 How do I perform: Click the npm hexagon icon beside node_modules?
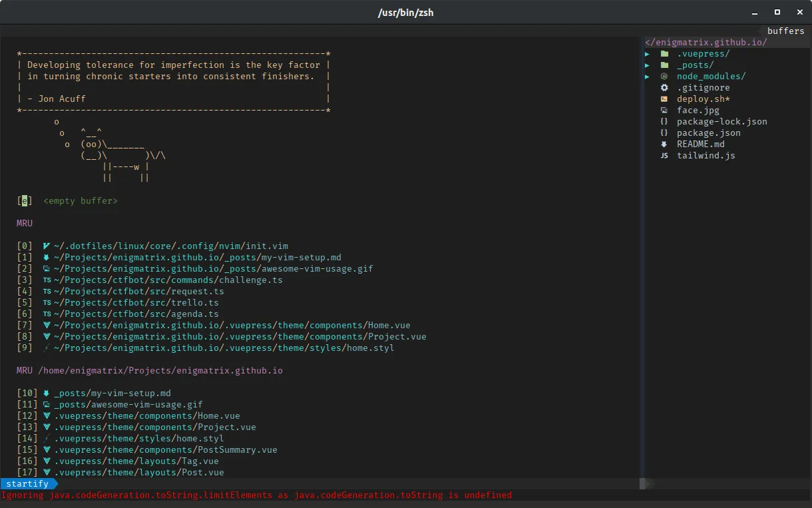point(663,76)
